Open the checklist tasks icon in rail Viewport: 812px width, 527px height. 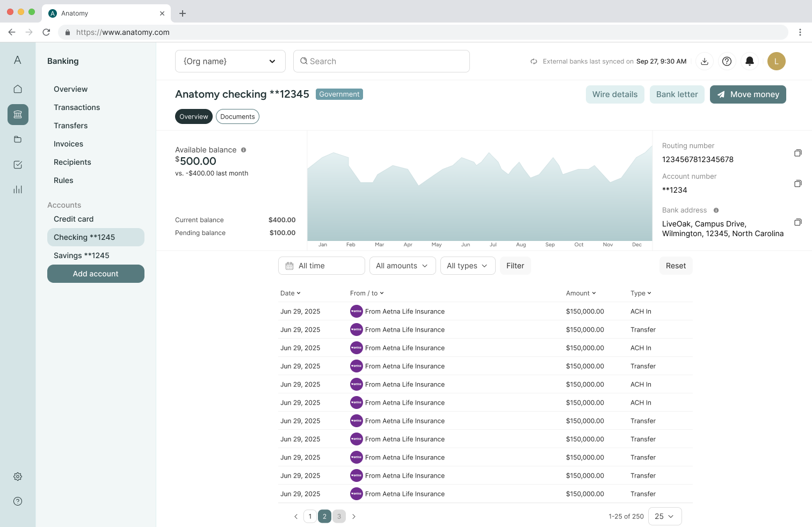[x=18, y=165]
